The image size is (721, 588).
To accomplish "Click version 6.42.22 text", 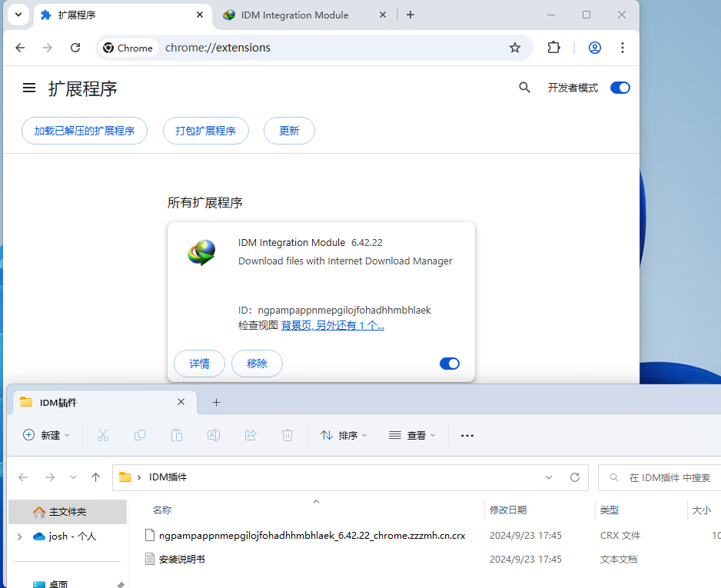I will 367,243.
